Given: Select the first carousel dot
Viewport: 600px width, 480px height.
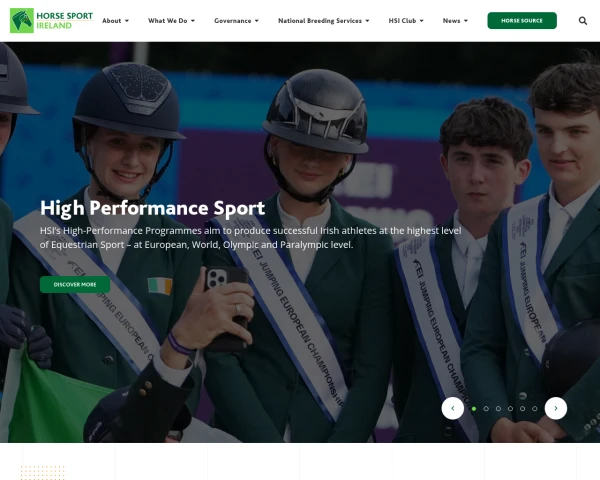Looking at the screenshot, I should tap(474, 409).
